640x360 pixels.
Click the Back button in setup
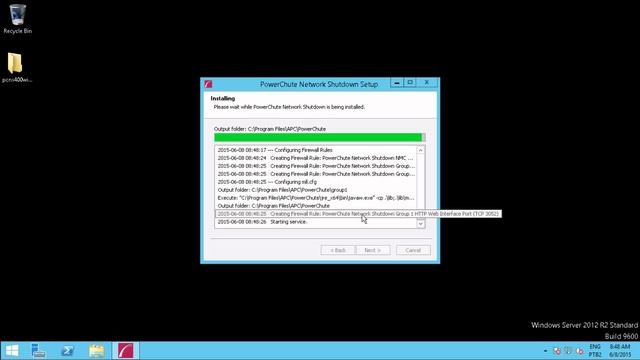tap(338, 250)
